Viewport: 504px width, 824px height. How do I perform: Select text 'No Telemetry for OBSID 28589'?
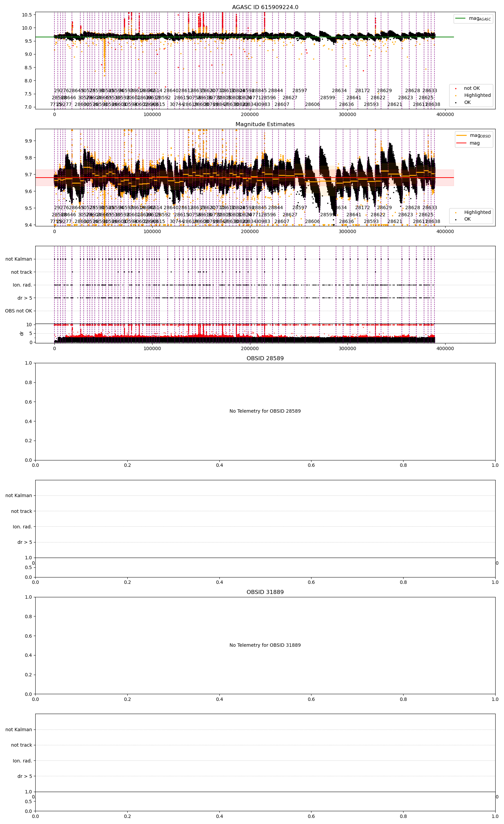tap(265, 411)
